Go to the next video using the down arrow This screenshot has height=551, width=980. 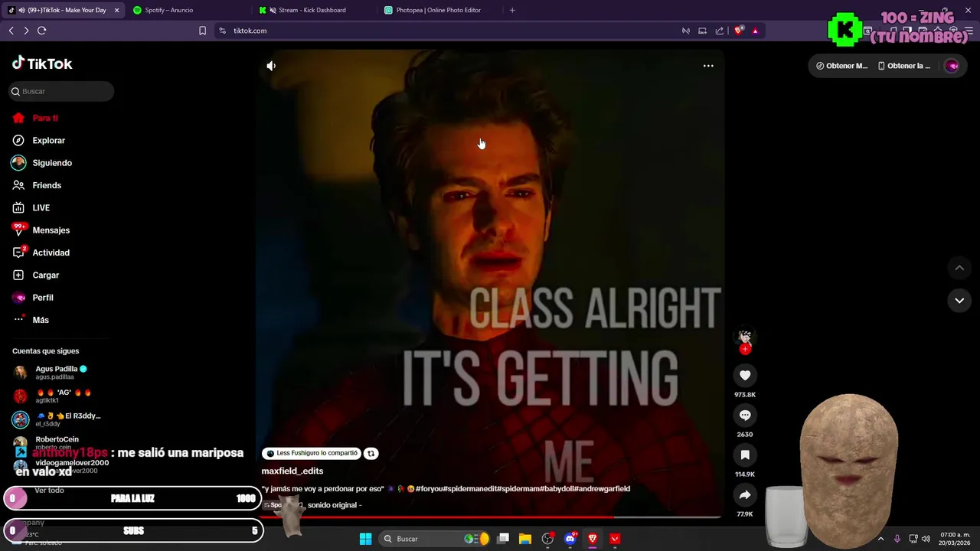(x=959, y=301)
